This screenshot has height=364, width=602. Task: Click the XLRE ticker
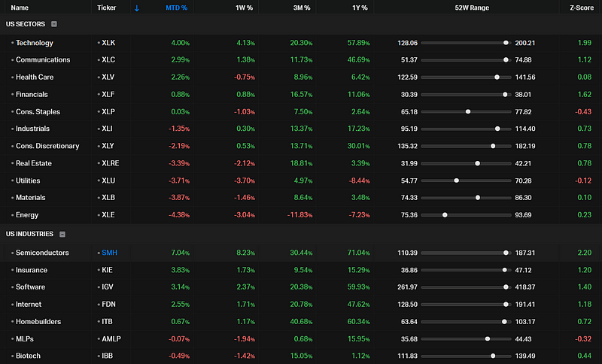pos(111,163)
